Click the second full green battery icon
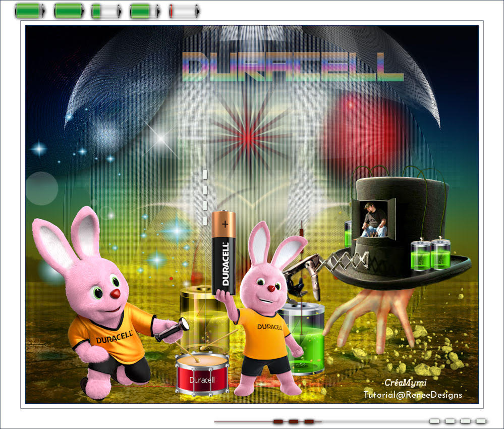The width and height of the screenshot is (504, 429). [69, 11]
